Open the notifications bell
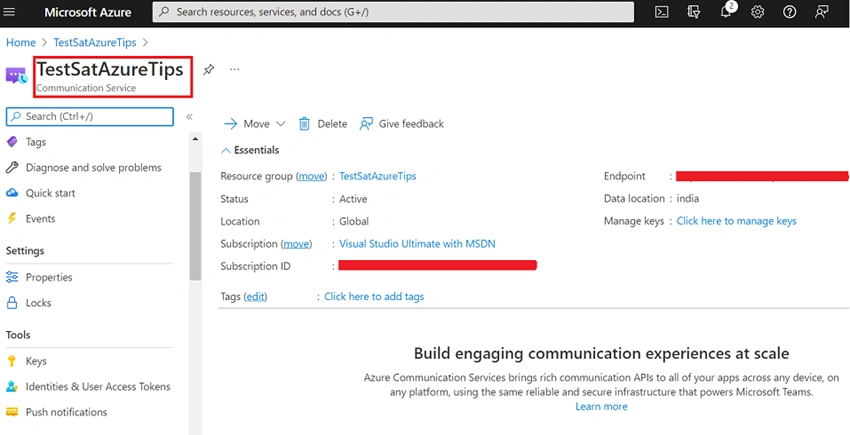Image resolution: width=850 pixels, height=435 pixels. coord(726,12)
